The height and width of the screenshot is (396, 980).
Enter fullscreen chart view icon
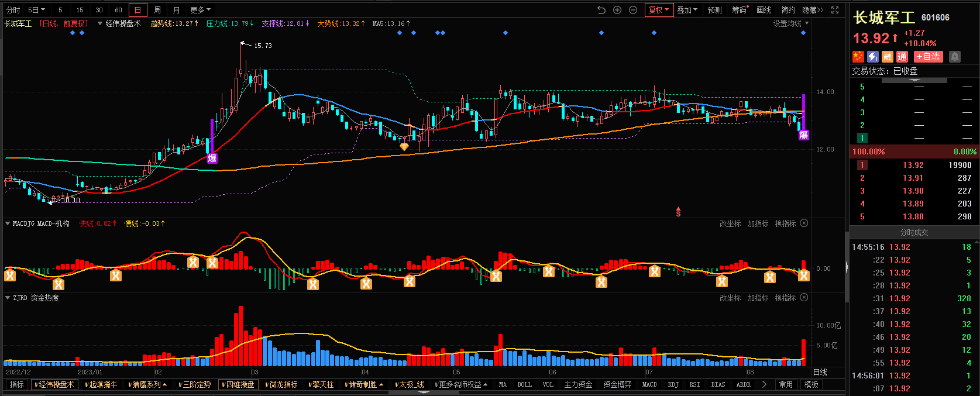pos(835,10)
